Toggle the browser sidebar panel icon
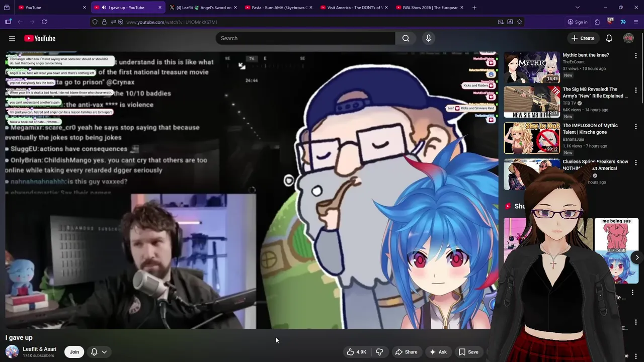The width and height of the screenshot is (644, 362). point(8,22)
